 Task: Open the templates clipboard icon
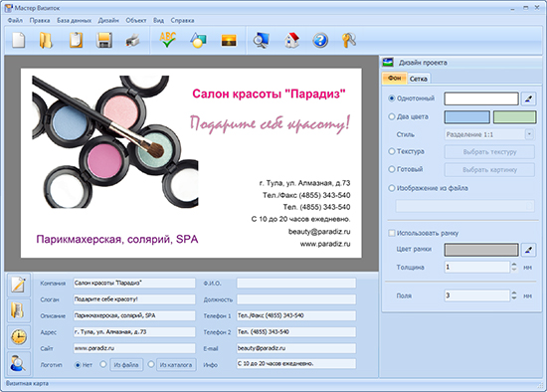point(76,40)
